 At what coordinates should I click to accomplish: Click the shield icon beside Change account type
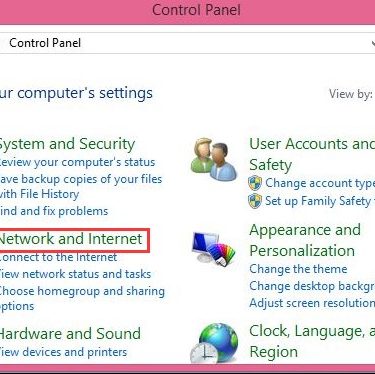tap(255, 183)
